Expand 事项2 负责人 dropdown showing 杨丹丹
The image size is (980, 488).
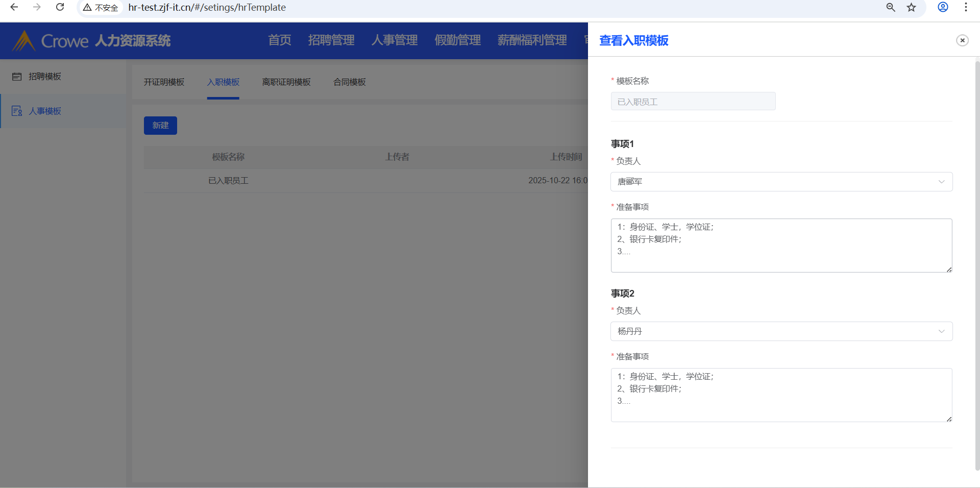coord(781,331)
